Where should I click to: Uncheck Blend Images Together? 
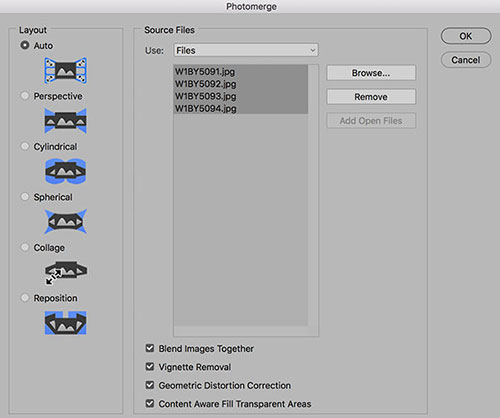pyautogui.click(x=150, y=348)
